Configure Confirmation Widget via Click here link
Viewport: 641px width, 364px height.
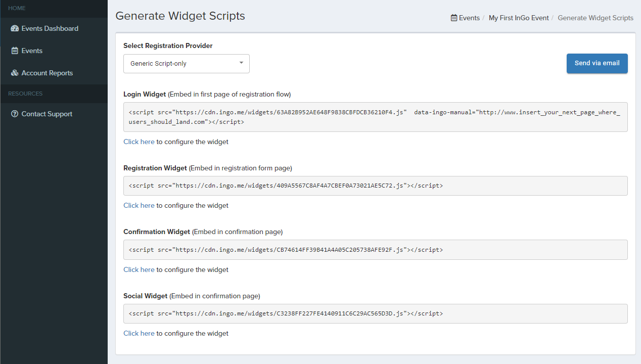(139, 269)
